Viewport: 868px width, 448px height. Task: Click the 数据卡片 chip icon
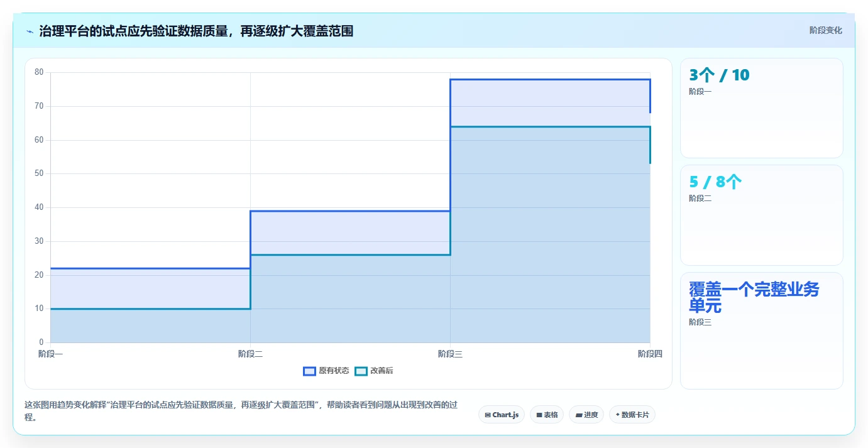pos(617,415)
